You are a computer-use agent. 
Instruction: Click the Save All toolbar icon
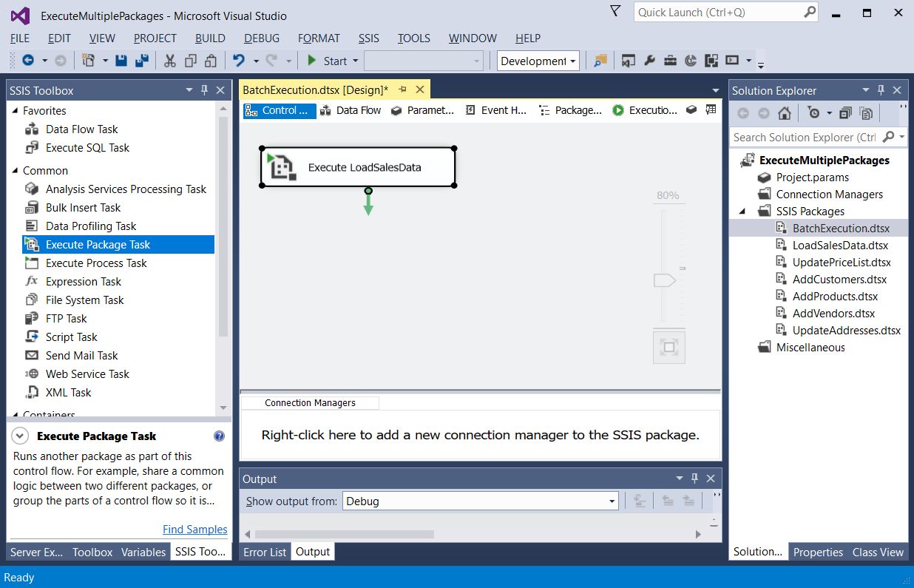point(141,61)
